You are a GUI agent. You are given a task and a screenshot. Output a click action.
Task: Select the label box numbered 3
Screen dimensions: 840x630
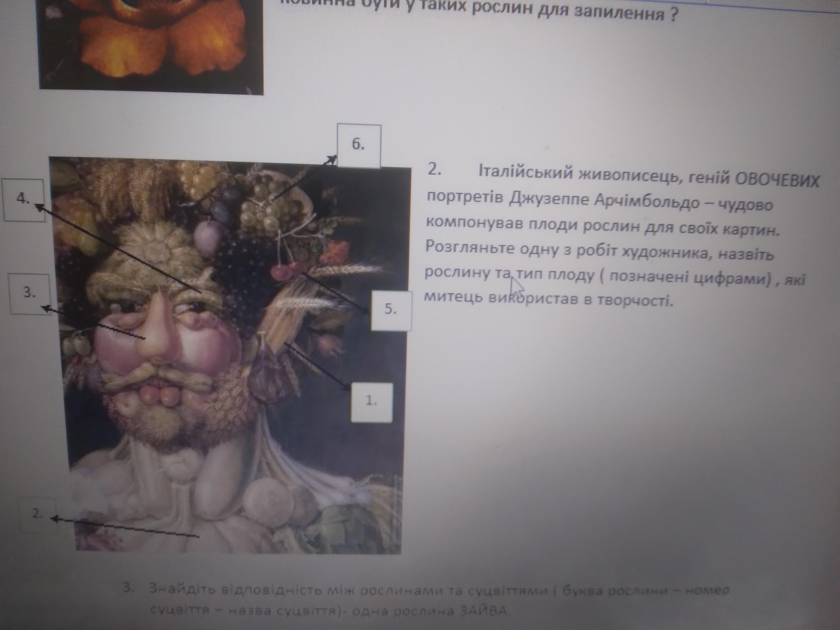[29, 294]
